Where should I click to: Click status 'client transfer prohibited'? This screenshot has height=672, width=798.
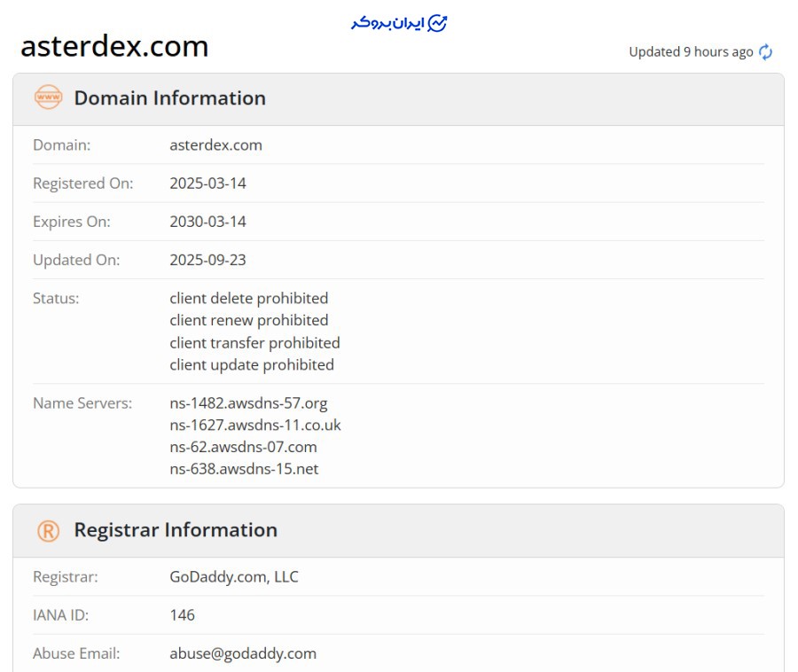tap(255, 342)
